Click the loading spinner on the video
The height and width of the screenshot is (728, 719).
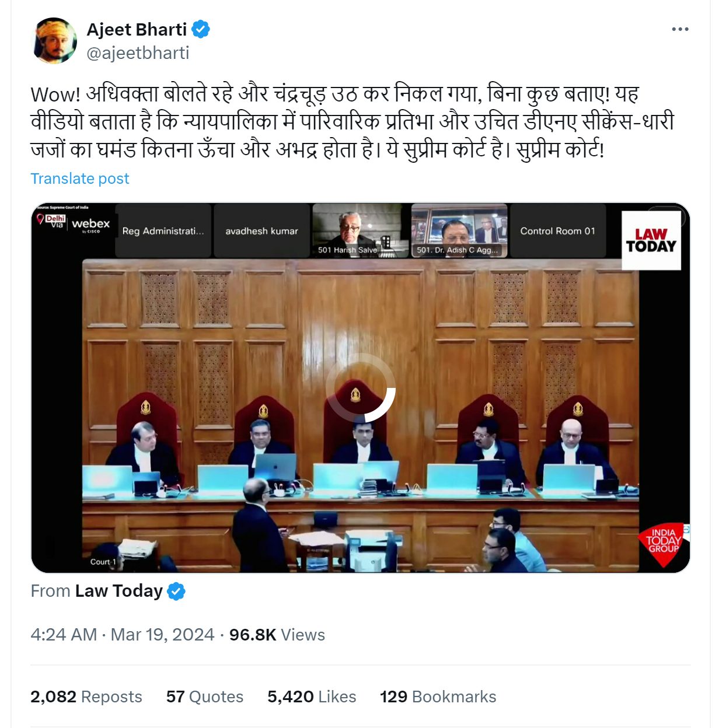pyautogui.click(x=361, y=387)
